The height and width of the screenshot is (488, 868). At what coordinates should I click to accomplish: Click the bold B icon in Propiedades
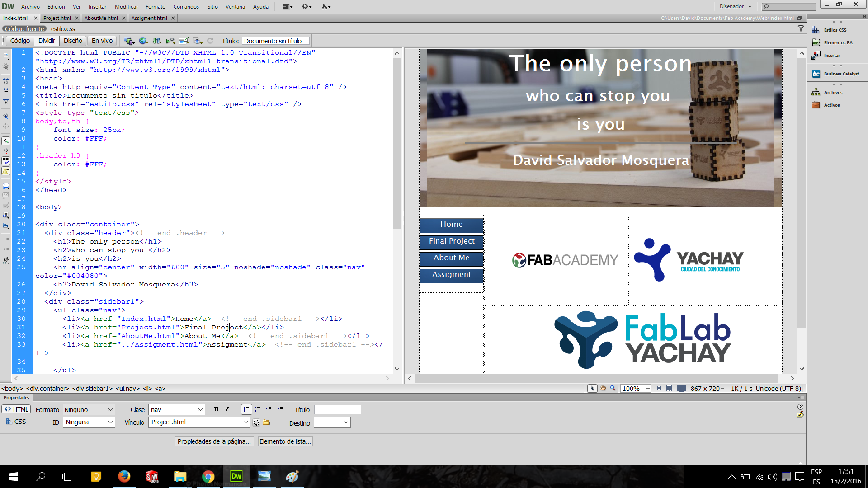216,409
